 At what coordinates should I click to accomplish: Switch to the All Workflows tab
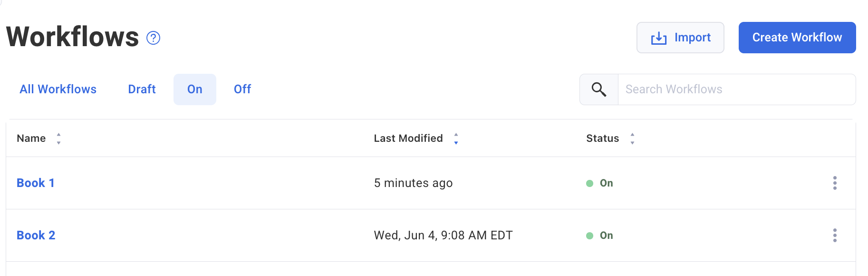click(x=58, y=89)
